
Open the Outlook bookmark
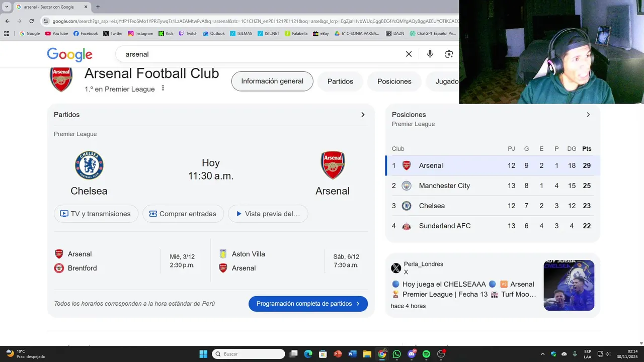coord(214,34)
